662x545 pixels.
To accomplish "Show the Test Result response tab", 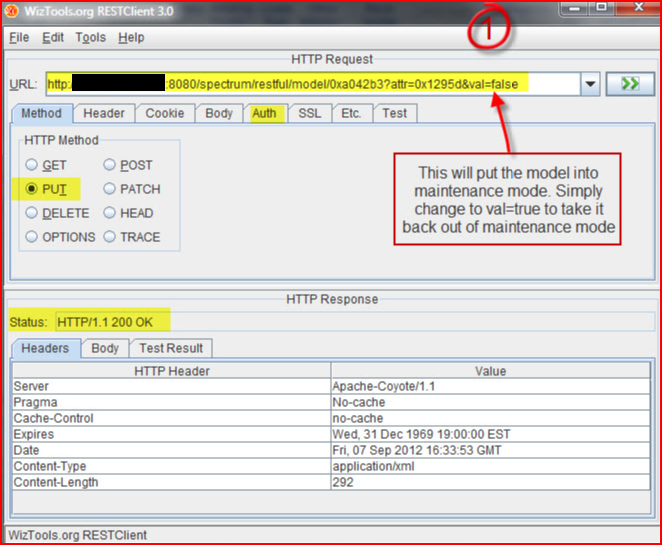I will pos(171,348).
